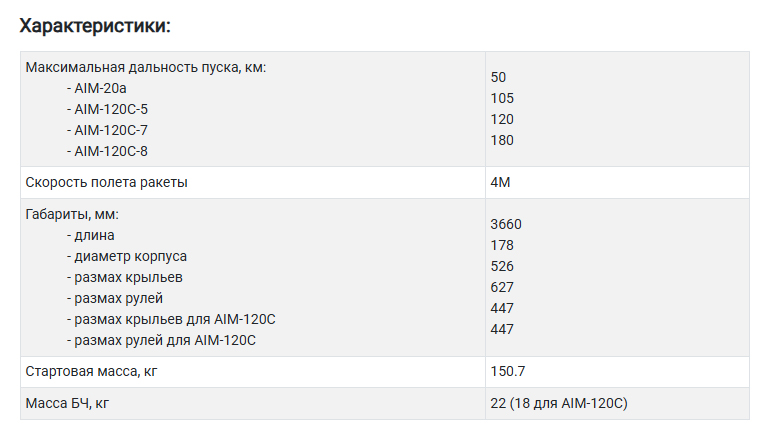This screenshot has width=771, height=443.
Task: Click the "Характеристики:" heading
Action: point(95,25)
